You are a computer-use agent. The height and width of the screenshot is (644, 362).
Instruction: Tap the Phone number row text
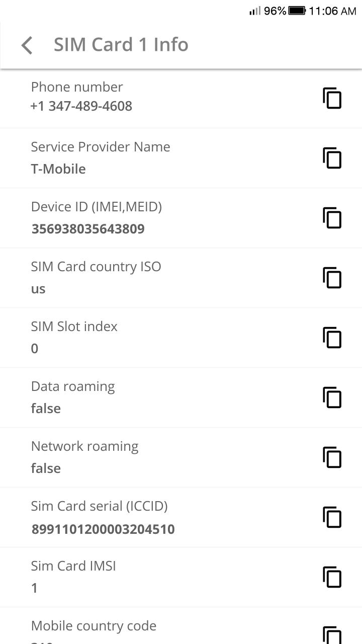coord(81,97)
